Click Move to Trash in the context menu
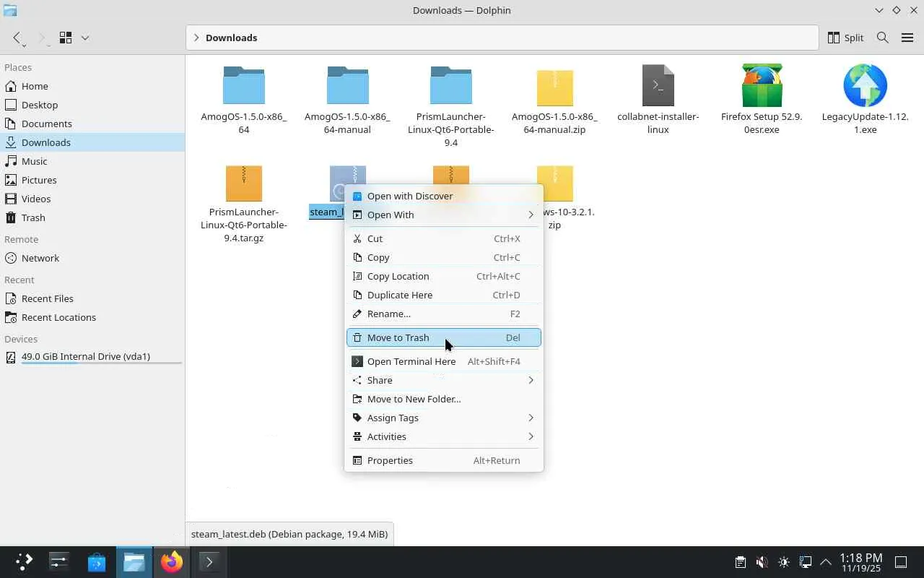 (444, 337)
